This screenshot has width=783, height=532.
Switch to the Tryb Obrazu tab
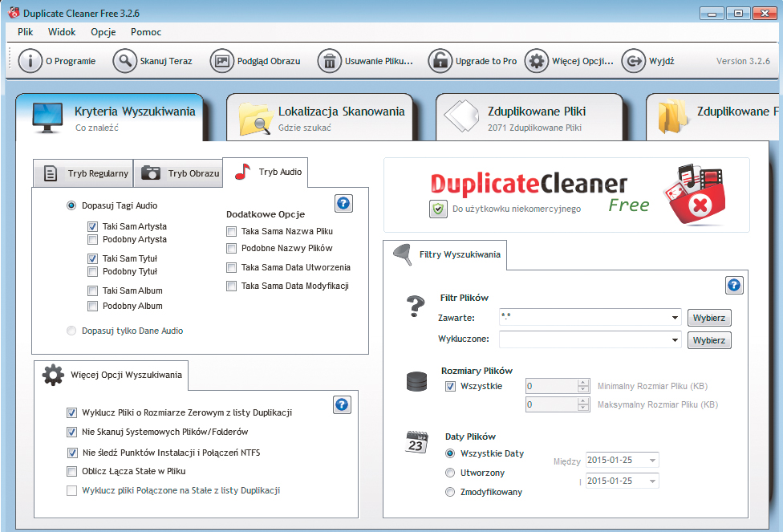[179, 173]
